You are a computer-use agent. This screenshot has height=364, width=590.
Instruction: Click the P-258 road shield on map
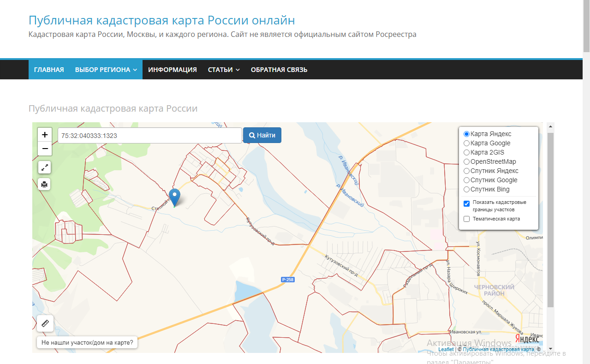[x=287, y=280]
